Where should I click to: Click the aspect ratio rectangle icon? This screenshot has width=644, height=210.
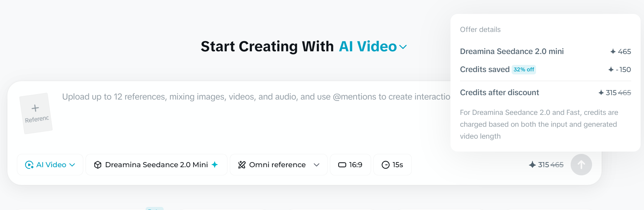pos(342,165)
